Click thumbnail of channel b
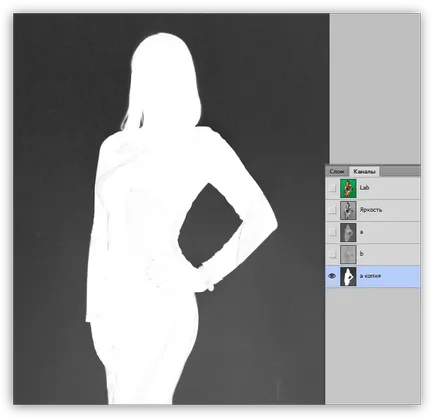 (x=348, y=254)
